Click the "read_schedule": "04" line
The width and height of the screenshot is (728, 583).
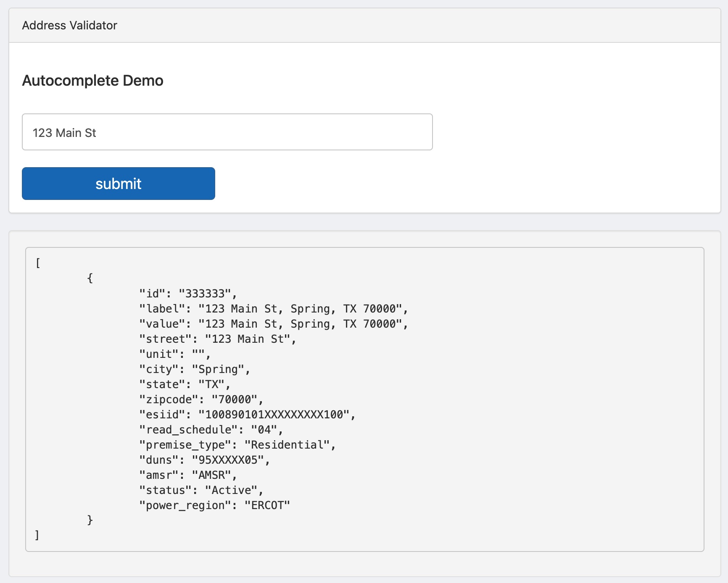211,430
